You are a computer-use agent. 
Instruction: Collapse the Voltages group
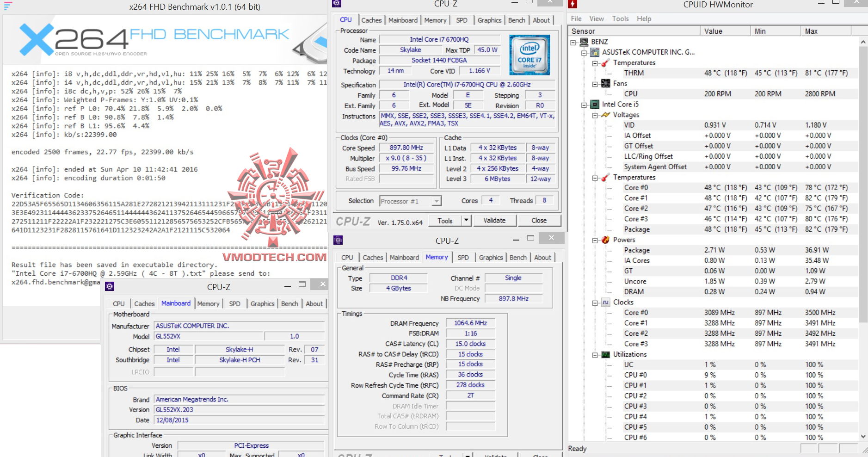(x=595, y=115)
